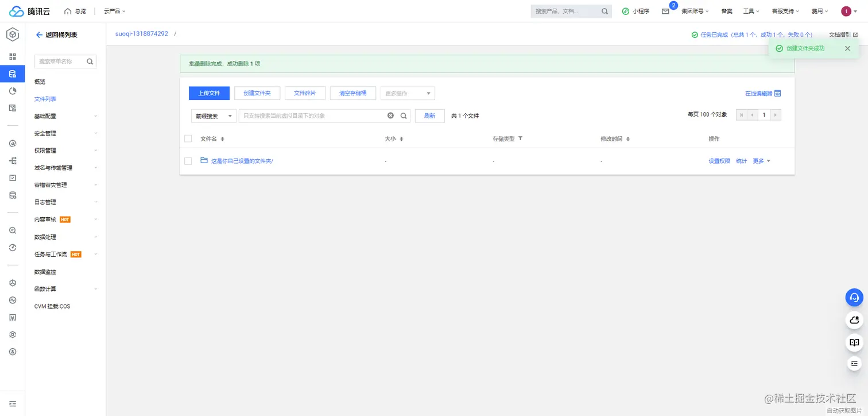Open the 备案 link
Image resolution: width=868 pixels, height=416 pixels.
click(x=727, y=11)
